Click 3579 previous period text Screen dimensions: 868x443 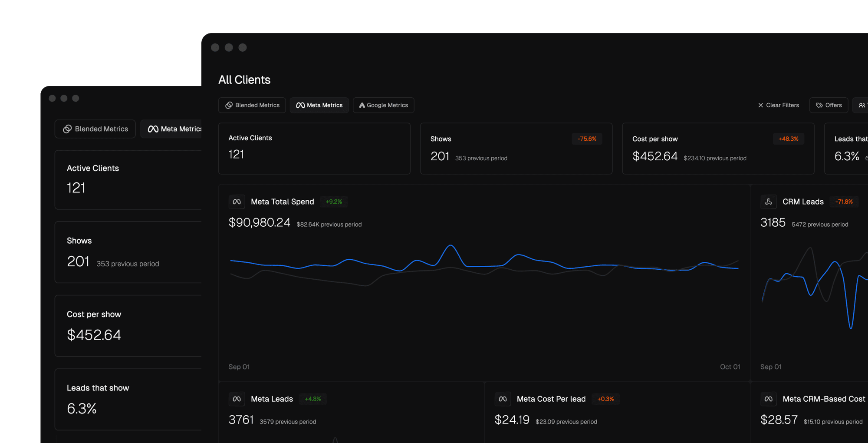click(288, 422)
